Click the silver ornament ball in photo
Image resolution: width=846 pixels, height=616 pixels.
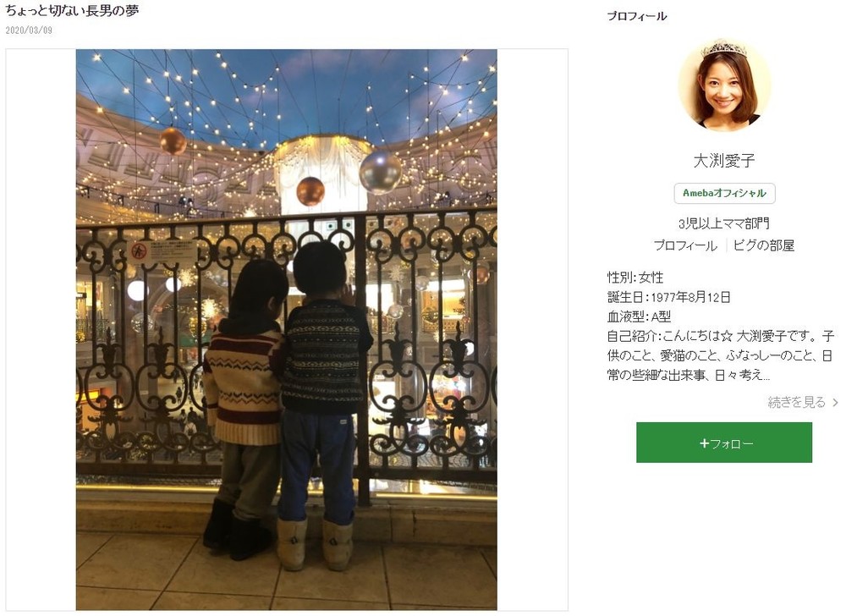381,173
